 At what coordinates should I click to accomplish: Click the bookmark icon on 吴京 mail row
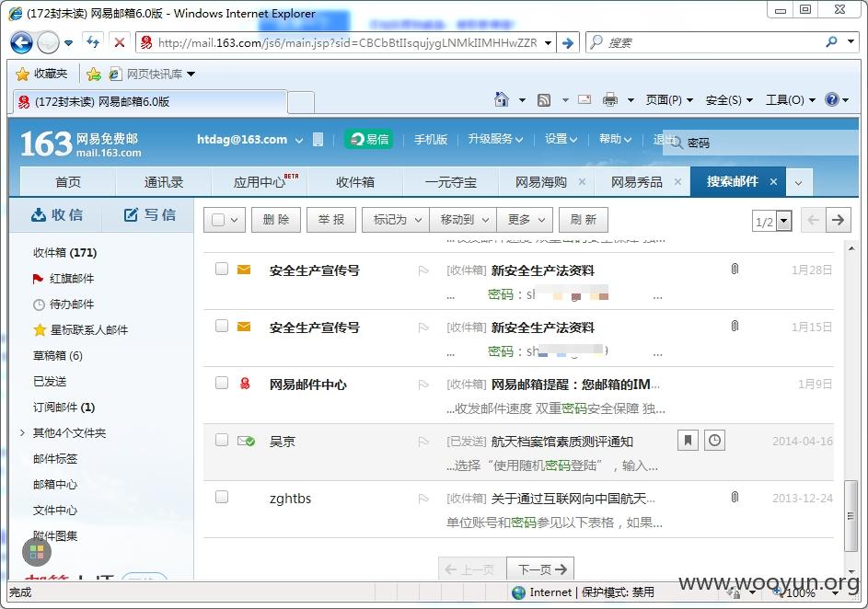point(688,441)
